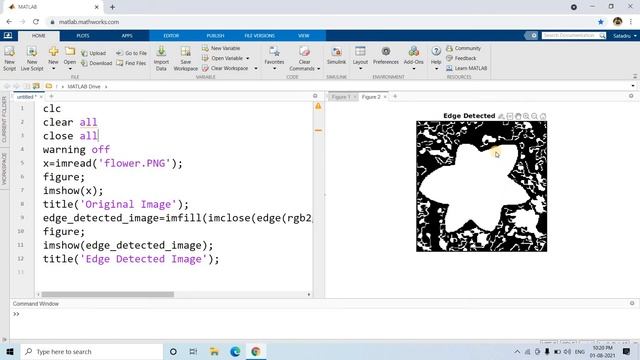Screen dimensions: 640x360
Task: Click the browser reload button
Action: click(x=36, y=22)
